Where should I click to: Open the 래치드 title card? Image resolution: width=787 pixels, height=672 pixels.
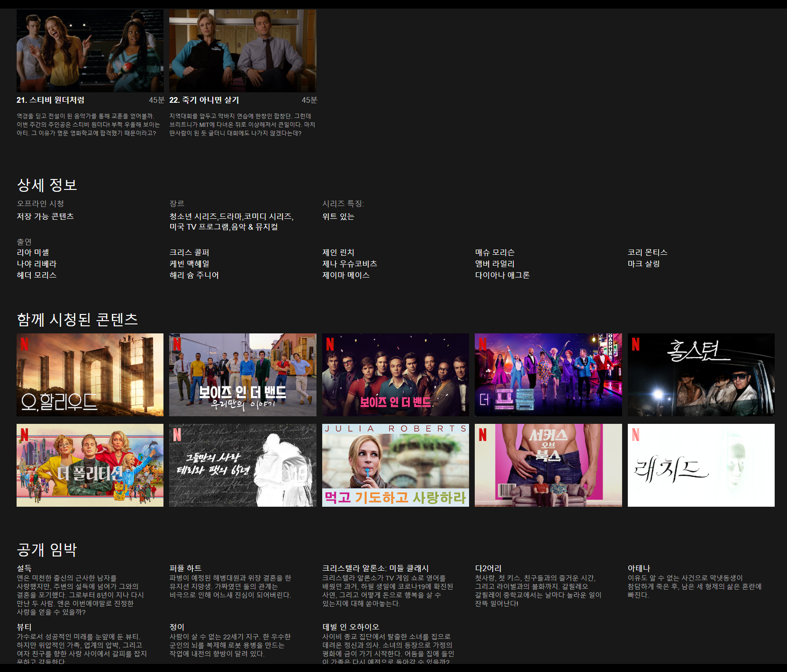pyautogui.click(x=701, y=465)
